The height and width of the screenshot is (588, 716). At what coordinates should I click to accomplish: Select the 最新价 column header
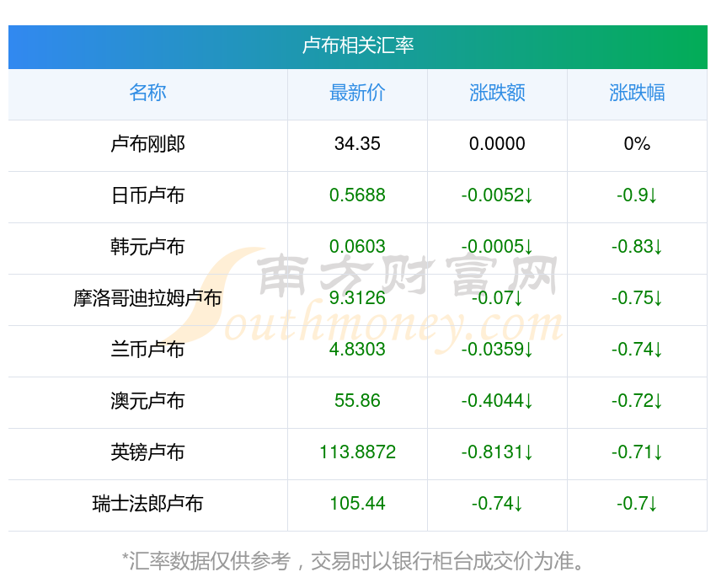357,93
